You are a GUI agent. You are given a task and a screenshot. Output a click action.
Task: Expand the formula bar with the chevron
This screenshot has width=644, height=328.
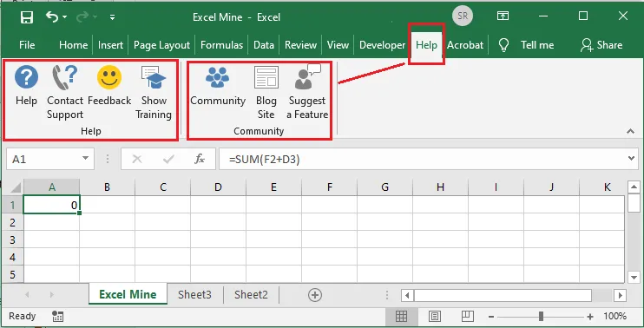632,159
